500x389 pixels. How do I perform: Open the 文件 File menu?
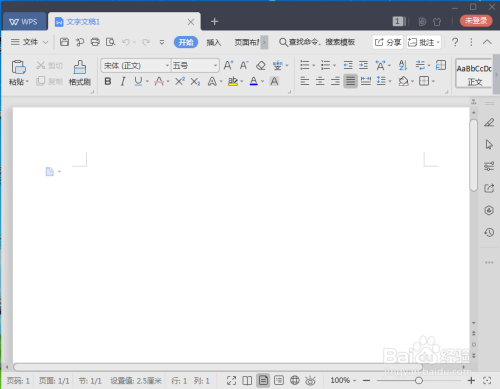click(x=29, y=42)
